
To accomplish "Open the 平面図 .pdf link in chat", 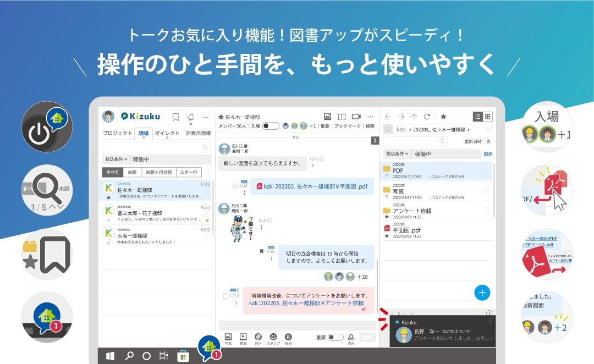I will point(312,186).
